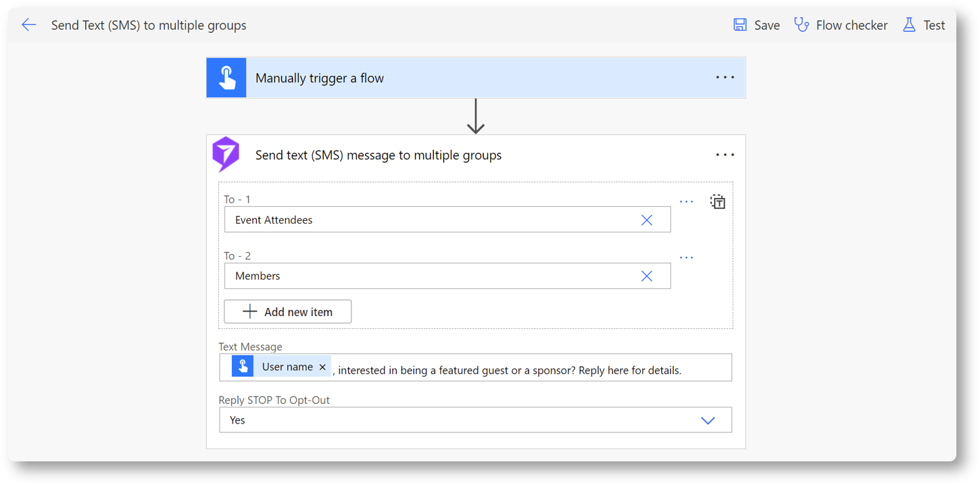Image resolution: width=980 pixels, height=485 pixels.
Task: Click the Flow checker stethoscope icon
Action: click(802, 25)
